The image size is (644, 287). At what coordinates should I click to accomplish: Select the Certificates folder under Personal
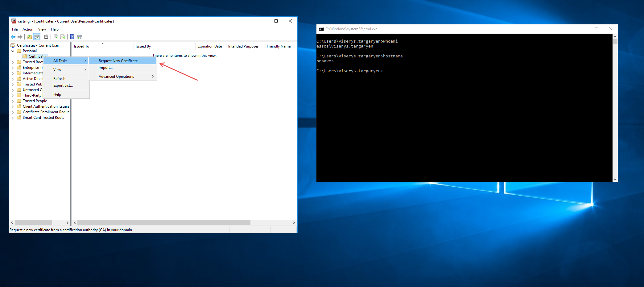point(35,56)
